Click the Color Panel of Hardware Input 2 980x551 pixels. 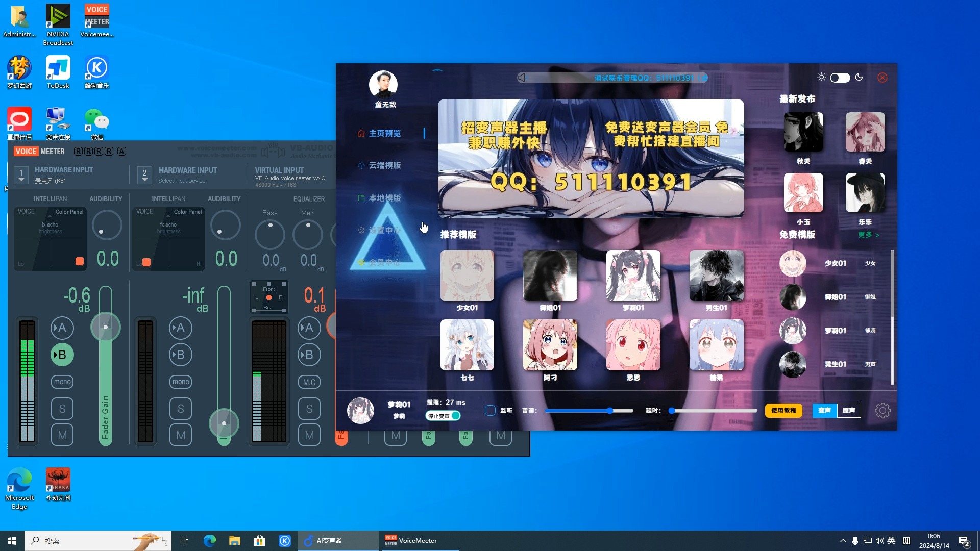pos(169,238)
